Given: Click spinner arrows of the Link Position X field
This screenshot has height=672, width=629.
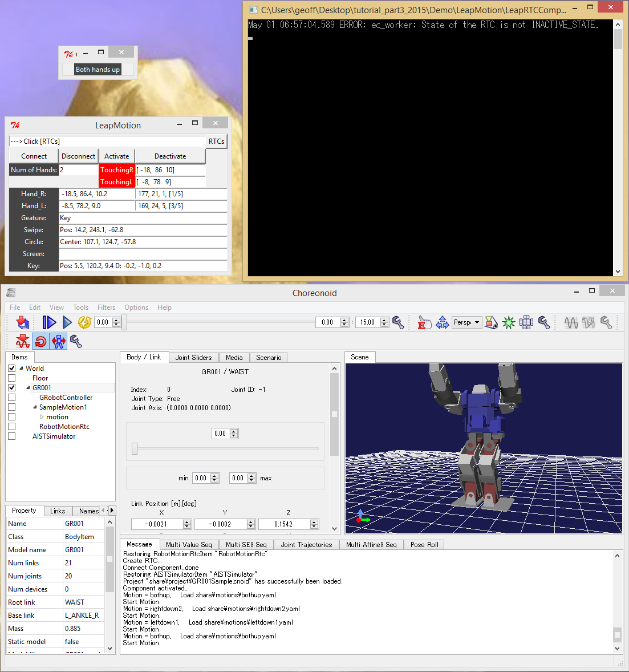Looking at the screenshot, I should (x=187, y=524).
